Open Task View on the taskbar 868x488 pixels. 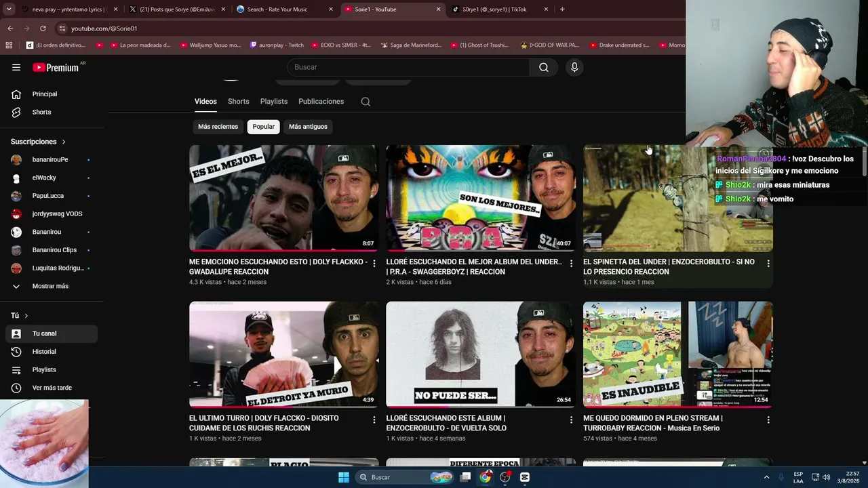(x=465, y=477)
